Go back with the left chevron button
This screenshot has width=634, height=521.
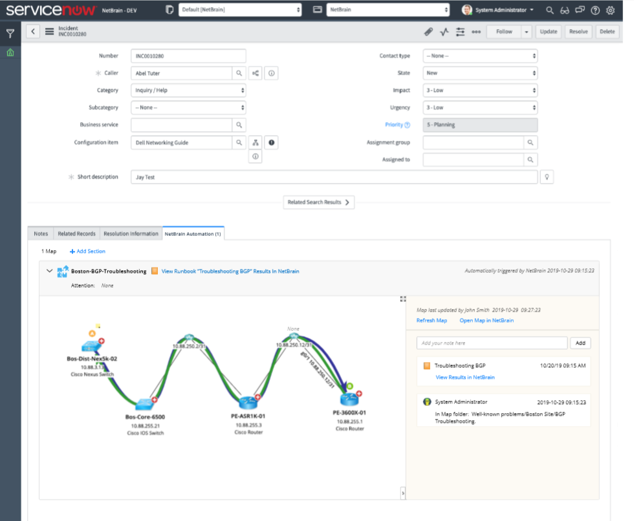click(x=33, y=31)
